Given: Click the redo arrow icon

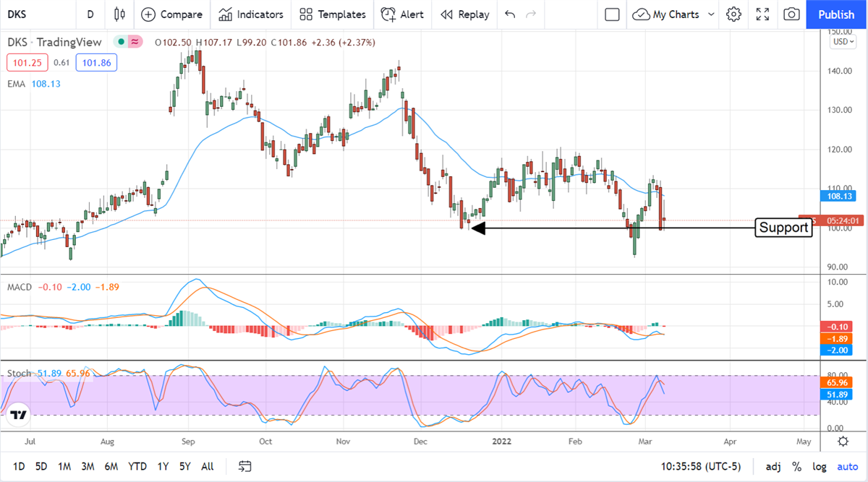Looking at the screenshot, I should [x=532, y=14].
